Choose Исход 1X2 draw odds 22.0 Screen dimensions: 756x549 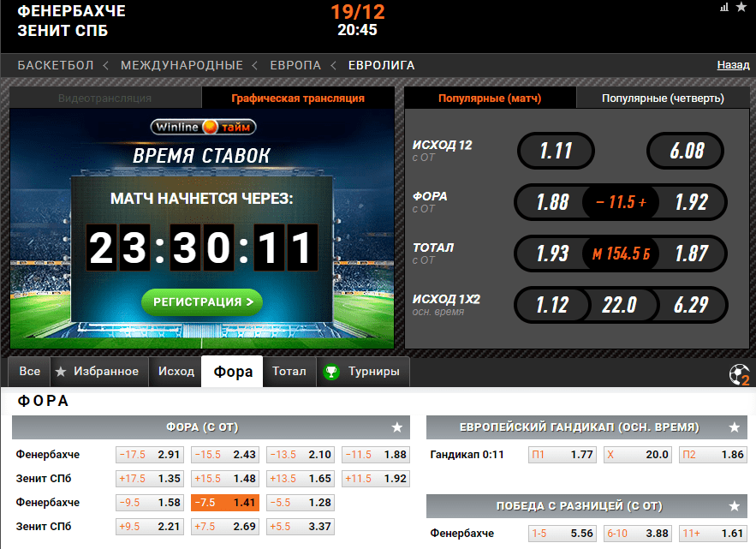pyautogui.click(x=620, y=305)
